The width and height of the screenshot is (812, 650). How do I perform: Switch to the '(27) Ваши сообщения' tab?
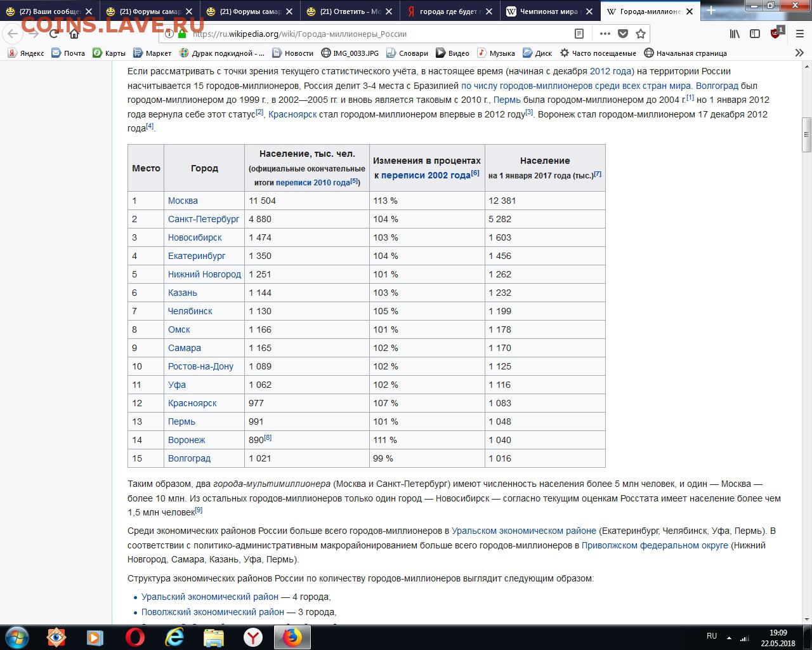click(x=50, y=11)
